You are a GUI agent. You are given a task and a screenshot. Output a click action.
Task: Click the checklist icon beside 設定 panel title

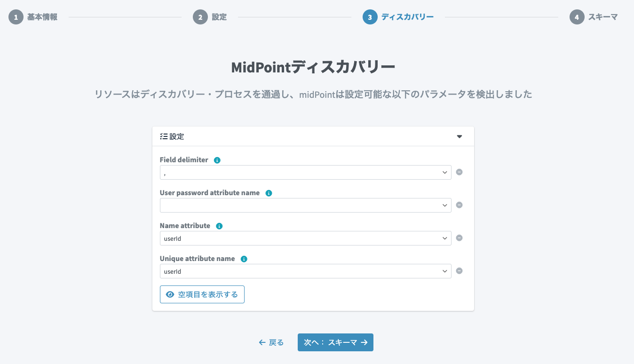(x=164, y=136)
